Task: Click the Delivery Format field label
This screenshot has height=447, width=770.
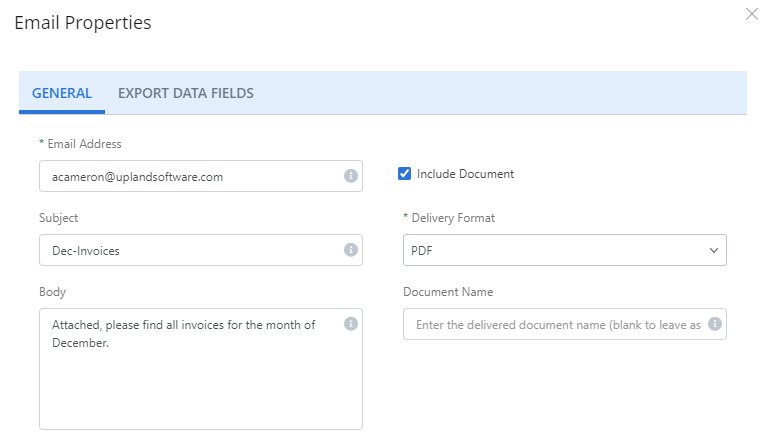Action: coord(452,218)
